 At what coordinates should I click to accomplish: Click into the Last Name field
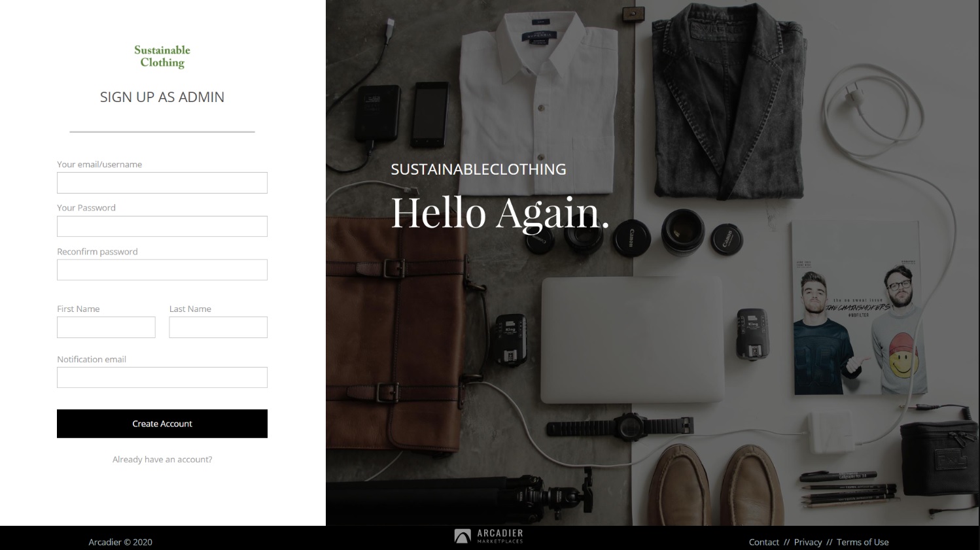tap(219, 328)
